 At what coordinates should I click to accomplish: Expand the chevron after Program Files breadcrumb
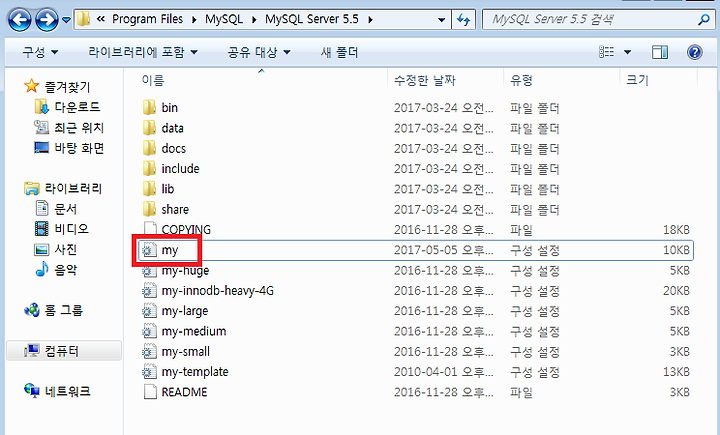[x=194, y=20]
